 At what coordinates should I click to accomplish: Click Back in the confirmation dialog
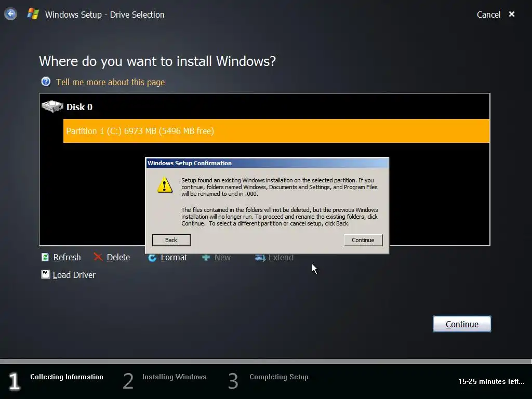171,240
